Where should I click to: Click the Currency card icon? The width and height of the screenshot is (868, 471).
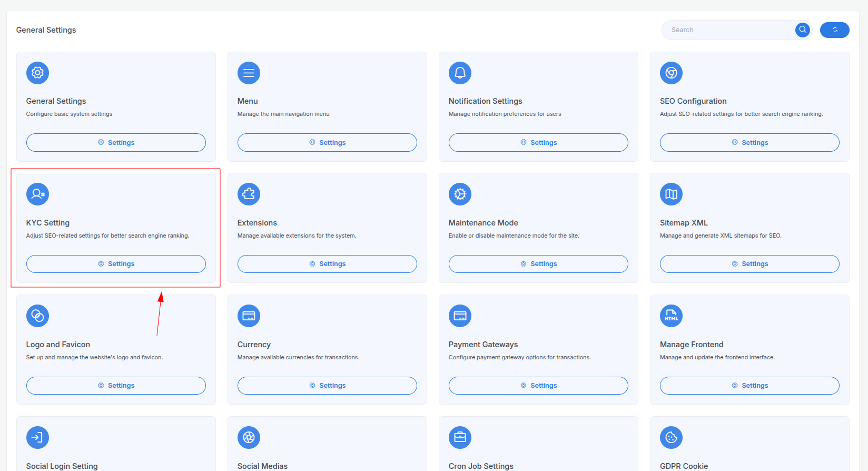coord(249,316)
